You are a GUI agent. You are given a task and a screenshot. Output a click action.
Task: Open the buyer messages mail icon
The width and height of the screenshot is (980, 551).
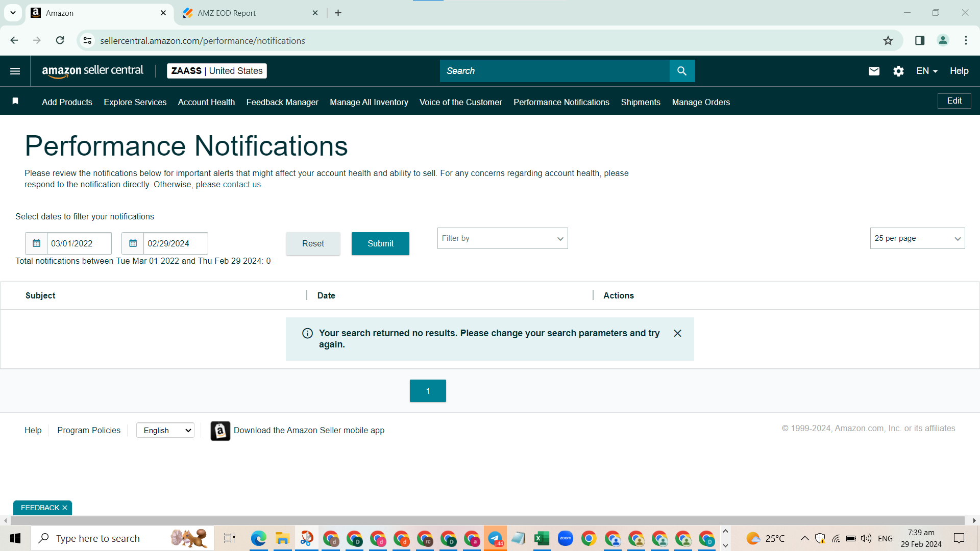(x=874, y=71)
